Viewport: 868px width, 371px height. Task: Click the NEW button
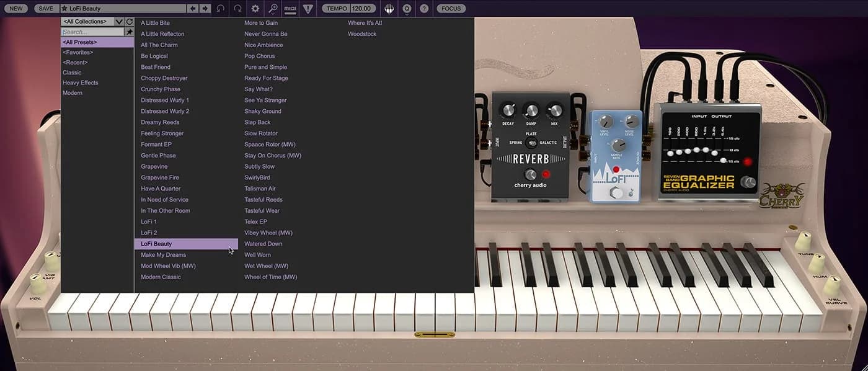pyautogui.click(x=15, y=8)
